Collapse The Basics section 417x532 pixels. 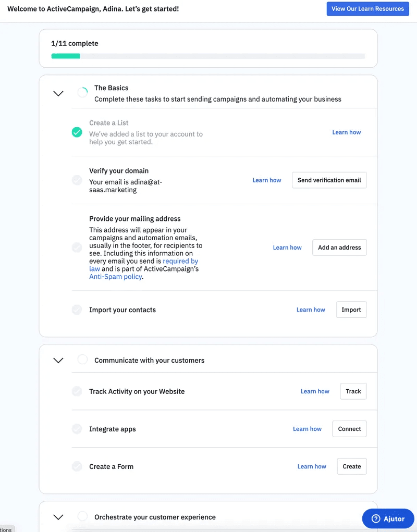58,93
